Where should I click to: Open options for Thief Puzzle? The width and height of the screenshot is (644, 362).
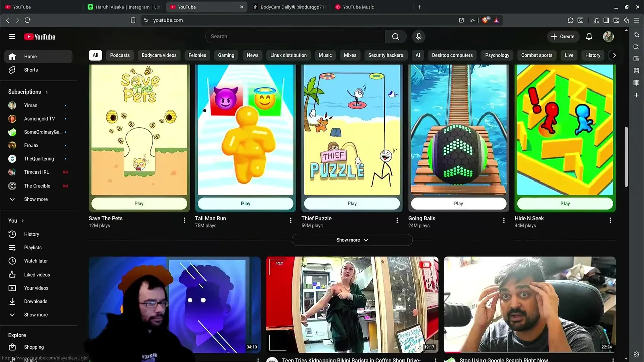397,220
